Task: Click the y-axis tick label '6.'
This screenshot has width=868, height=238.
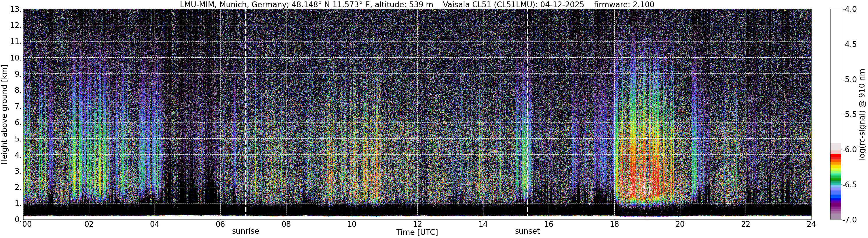Action: [x=18, y=123]
